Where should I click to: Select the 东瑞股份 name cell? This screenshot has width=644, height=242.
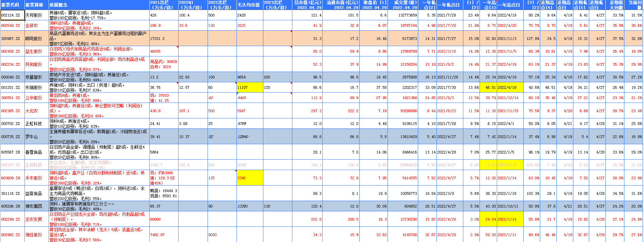[x=37, y=87]
